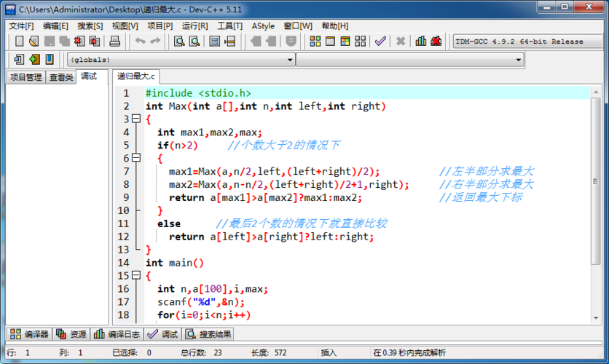The height and width of the screenshot is (364, 609).
Task: Switch to the 查看类 sidebar tab
Action: [x=61, y=77]
